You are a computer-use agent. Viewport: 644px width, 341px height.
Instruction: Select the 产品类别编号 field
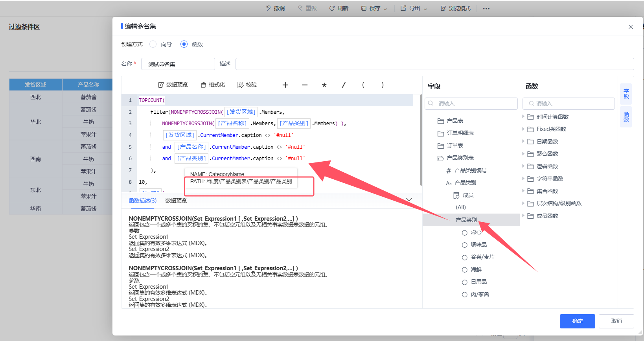point(466,170)
